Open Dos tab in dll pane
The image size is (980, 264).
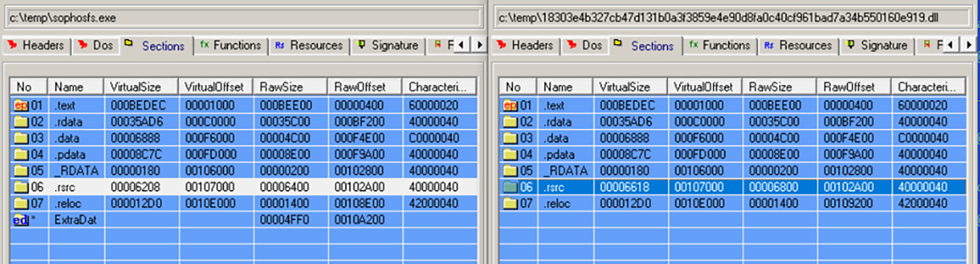[x=585, y=45]
